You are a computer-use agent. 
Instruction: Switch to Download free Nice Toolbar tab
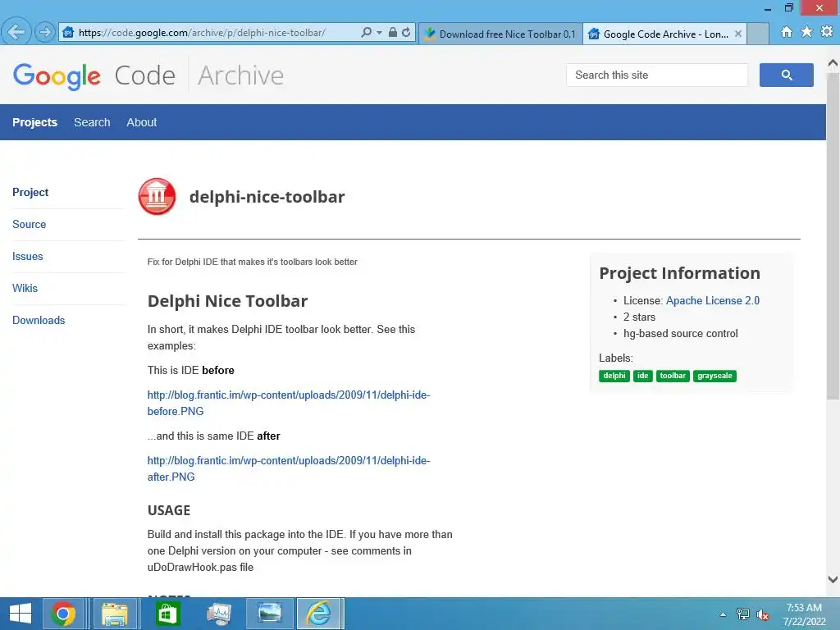[500, 34]
